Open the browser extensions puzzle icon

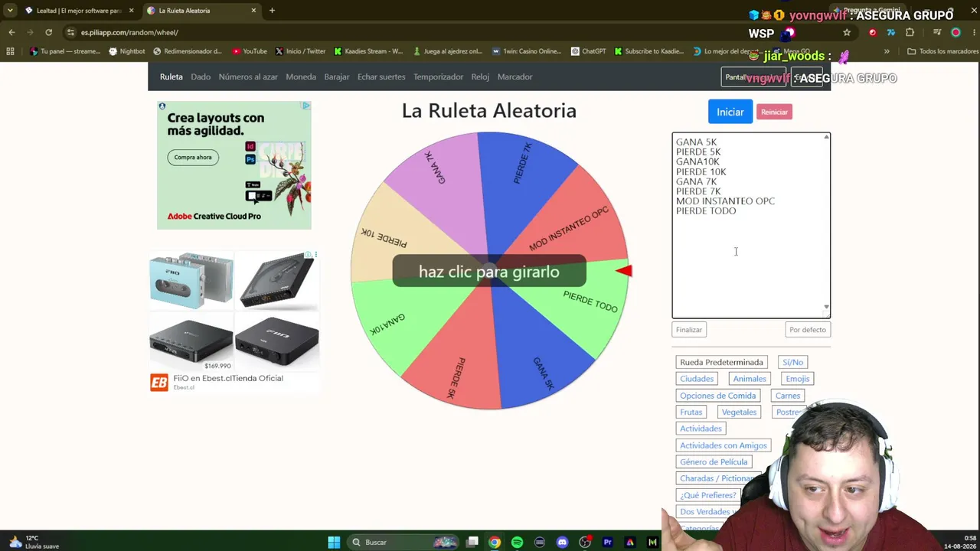pyautogui.click(x=910, y=32)
